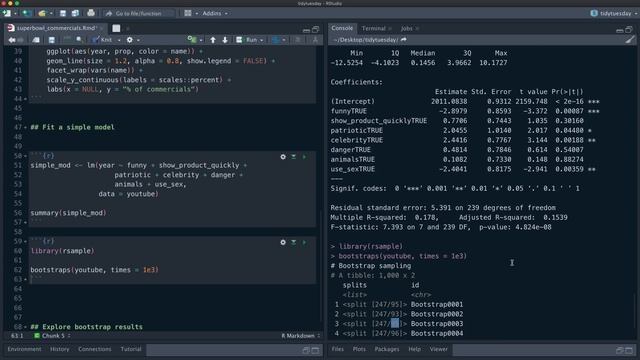Viewport: 640px width, 360px height.
Task: Maximize the source editor pane
Action: tap(316, 29)
